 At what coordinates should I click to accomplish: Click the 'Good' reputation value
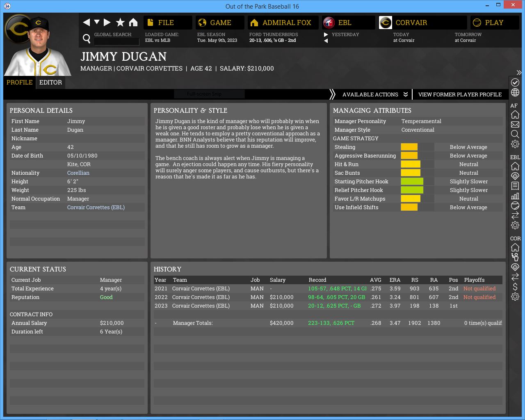click(106, 297)
